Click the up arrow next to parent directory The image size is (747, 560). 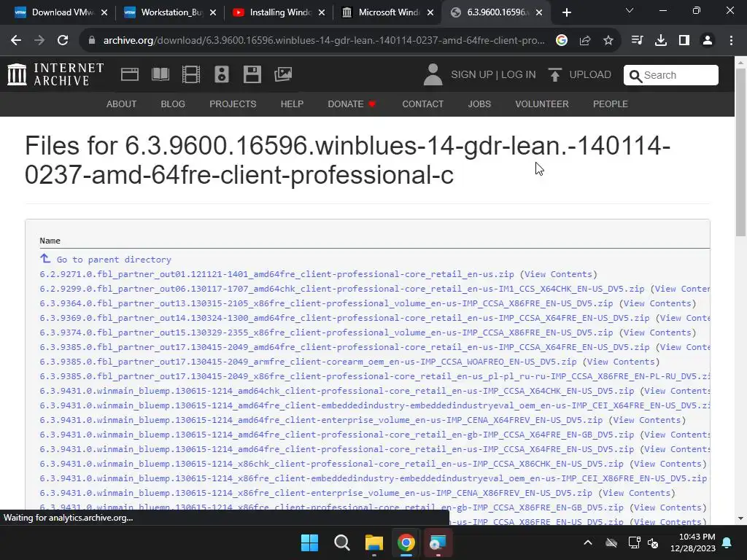(x=45, y=258)
